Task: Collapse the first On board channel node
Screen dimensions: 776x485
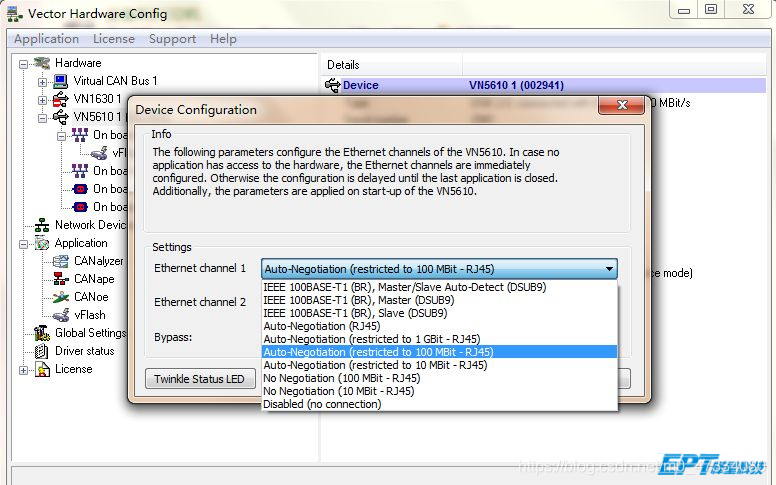Action: pyautogui.click(x=61, y=136)
